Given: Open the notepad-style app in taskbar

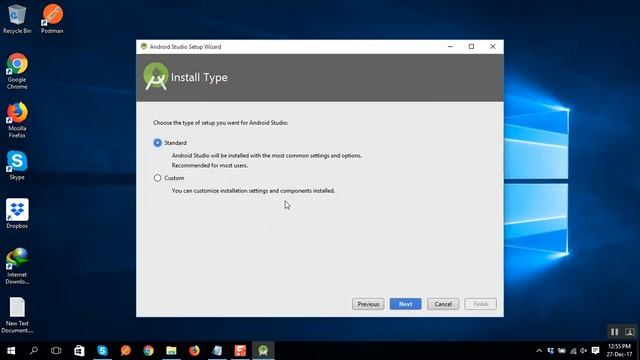Looking at the screenshot, I should tap(217, 351).
